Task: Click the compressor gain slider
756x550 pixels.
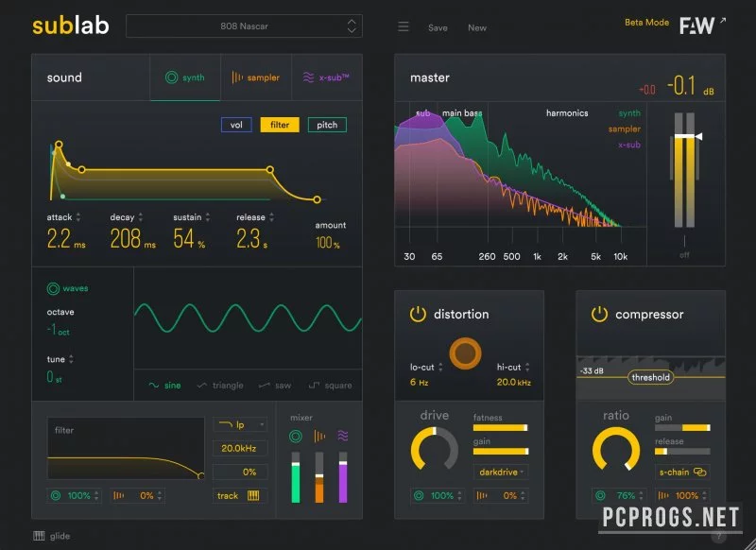Action: point(682,427)
